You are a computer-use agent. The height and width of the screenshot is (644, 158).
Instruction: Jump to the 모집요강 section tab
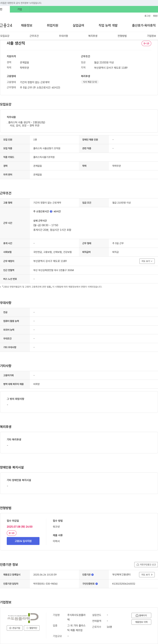coord(5,36)
